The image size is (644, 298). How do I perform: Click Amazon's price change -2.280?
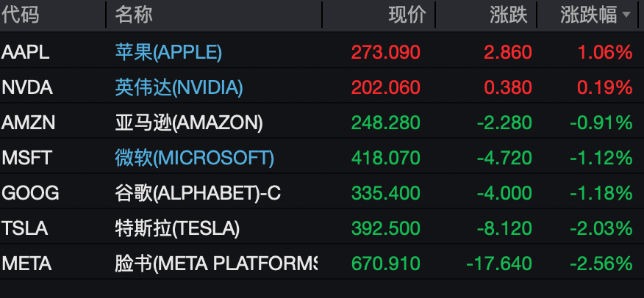(x=504, y=123)
